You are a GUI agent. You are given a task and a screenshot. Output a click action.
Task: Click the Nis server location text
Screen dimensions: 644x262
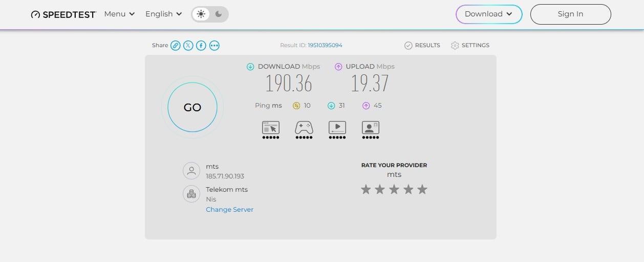tap(211, 199)
